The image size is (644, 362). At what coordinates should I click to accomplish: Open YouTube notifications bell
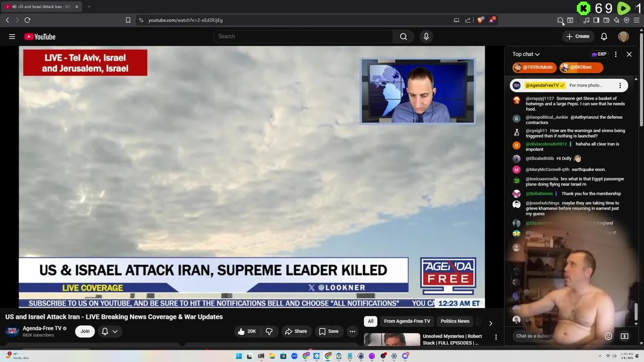pos(604,36)
